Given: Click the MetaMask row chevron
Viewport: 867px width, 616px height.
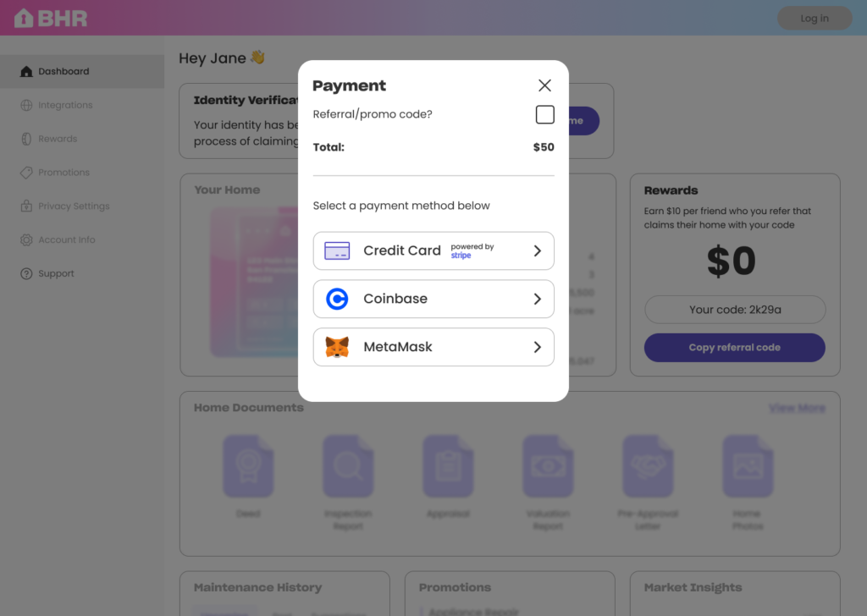Looking at the screenshot, I should click(537, 347).
